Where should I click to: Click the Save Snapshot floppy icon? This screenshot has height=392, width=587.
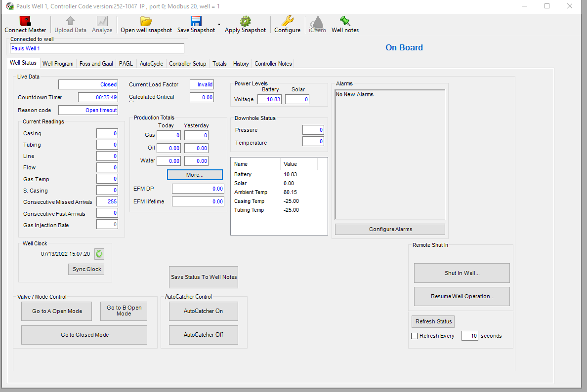196,21
